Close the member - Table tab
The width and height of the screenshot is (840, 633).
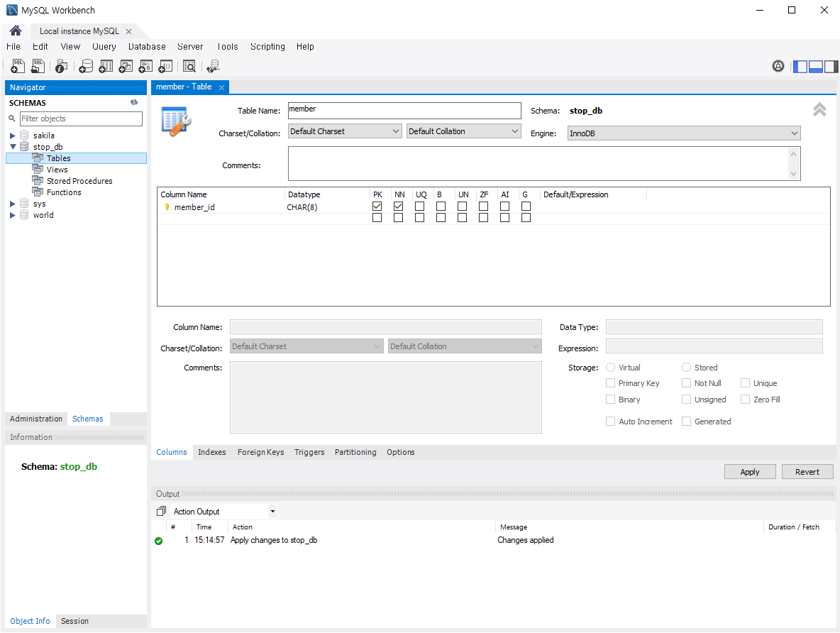coord(221,87)
